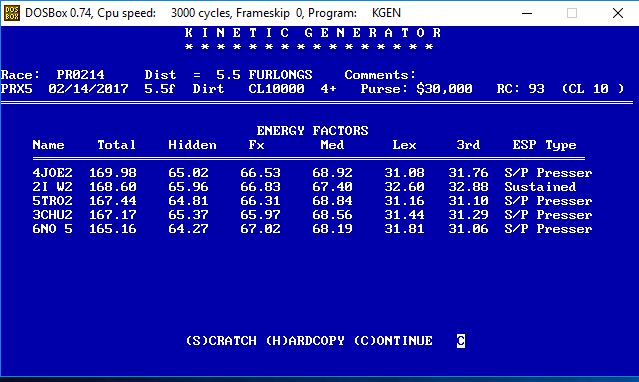
Task: Click the 3rd column header
Action: pyautogui.click(x=468, y=145)
